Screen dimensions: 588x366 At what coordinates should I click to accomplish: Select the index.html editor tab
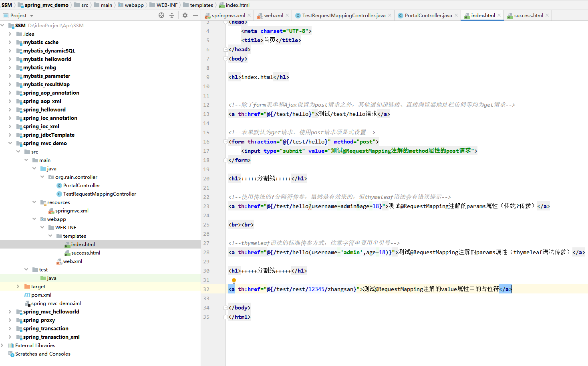(x=483, y=16)
